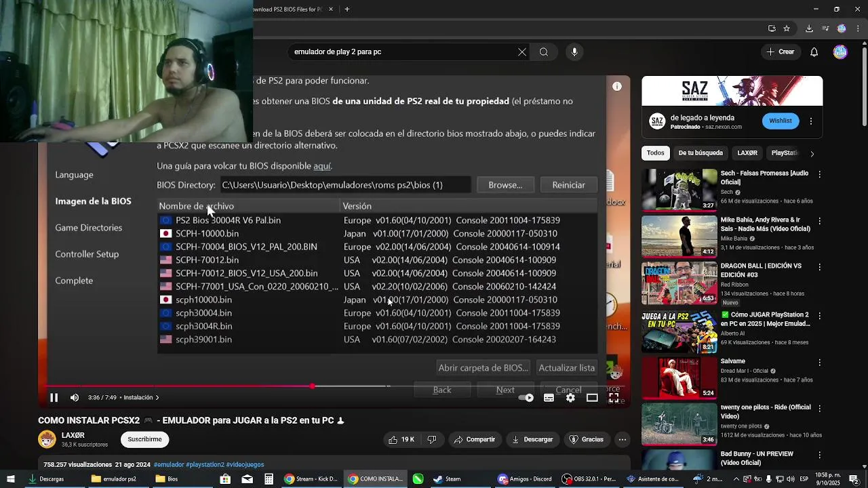Switch to theater mode
This screenshot has height=488, width=868.
(x=592, y=398)
